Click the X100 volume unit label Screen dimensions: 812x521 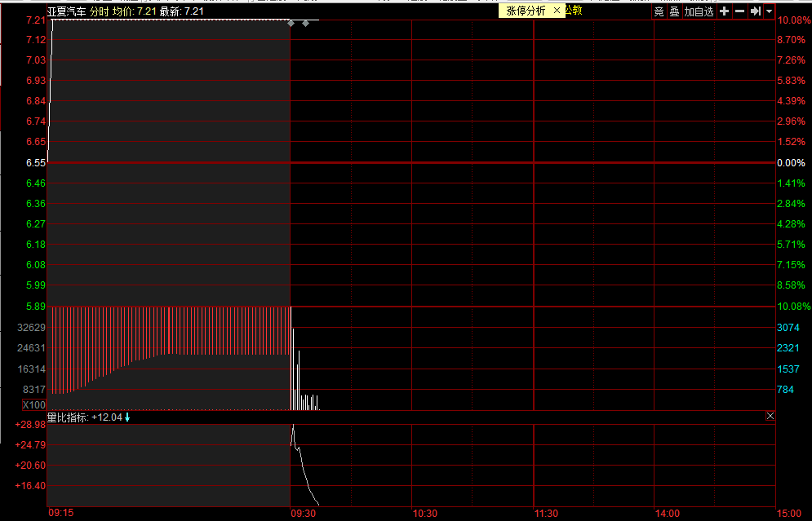(34, 405)
